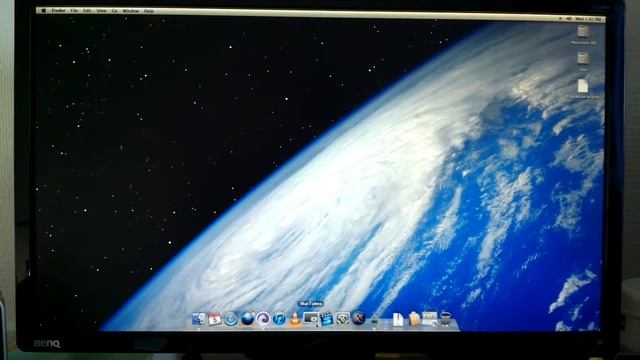Select the document file icon on desktop
Image resolution: width=640 pixels, height=360 pixels.
pyautogui.click(x=583, y=86)
